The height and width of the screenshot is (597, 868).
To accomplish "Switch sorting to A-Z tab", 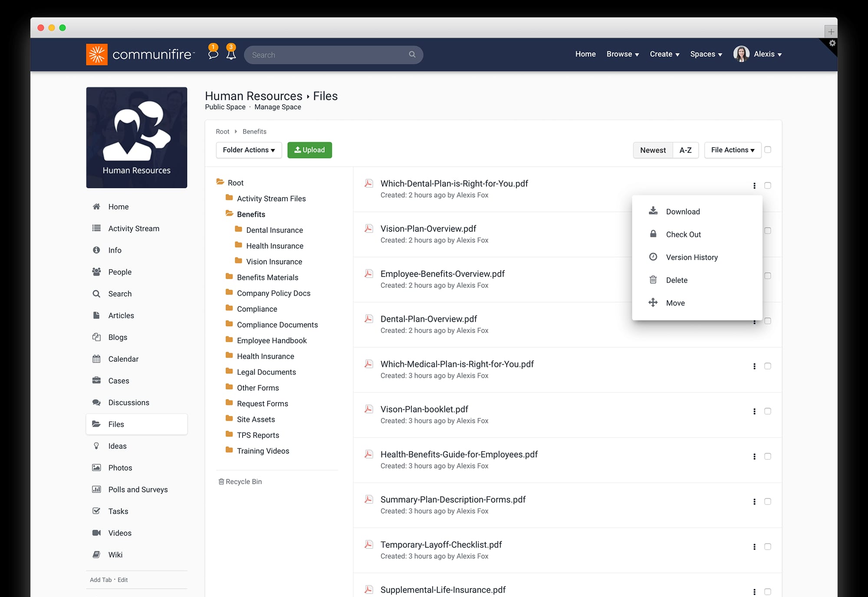I will [685, 150].
